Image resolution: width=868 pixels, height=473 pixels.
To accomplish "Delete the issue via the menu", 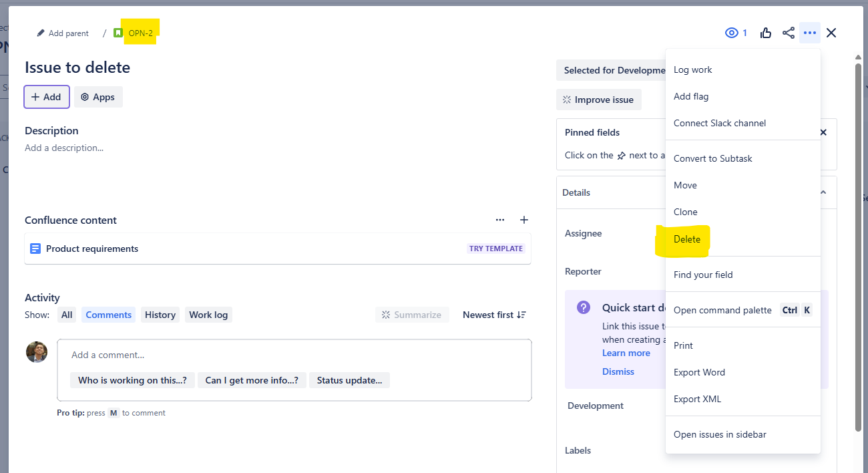I will click(742, 239).
